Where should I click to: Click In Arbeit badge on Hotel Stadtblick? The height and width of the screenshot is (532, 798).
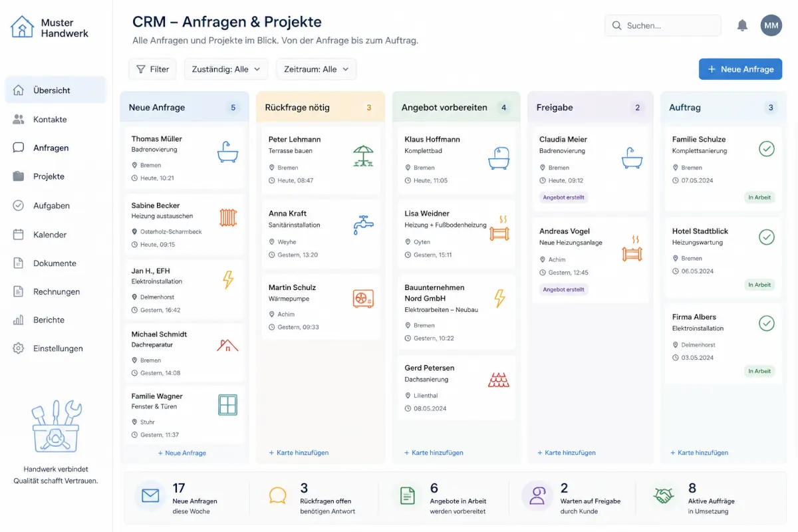759,285
